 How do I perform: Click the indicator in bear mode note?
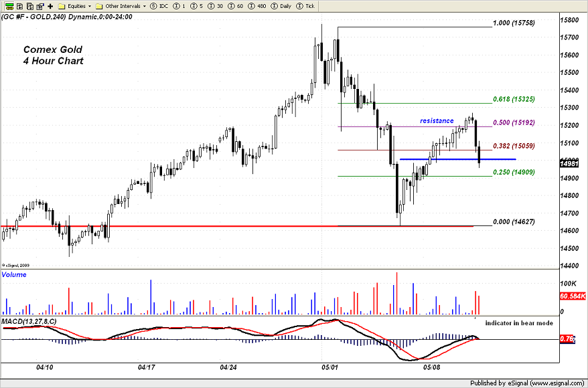[x=519, y=323]
